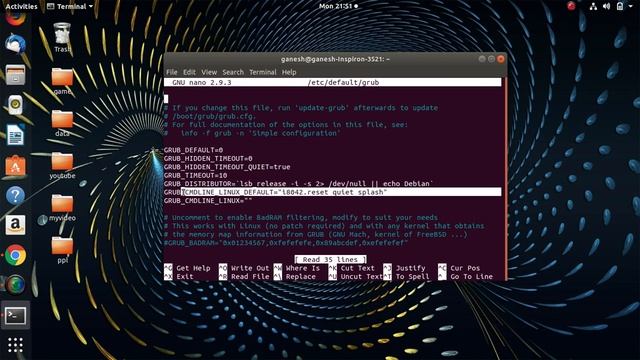640x360 pixels.
Task: Click the Write Out shortcut label
Action: coord(250,268)
